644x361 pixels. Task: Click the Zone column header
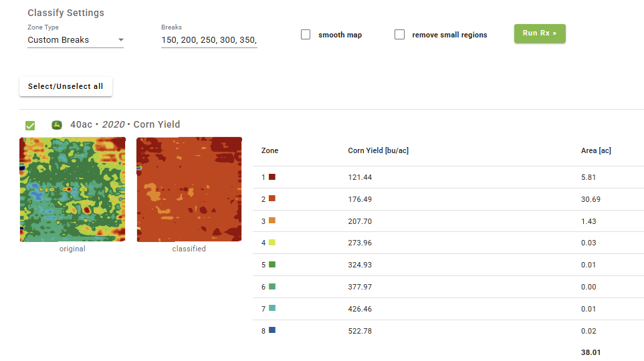pos(270,150)
